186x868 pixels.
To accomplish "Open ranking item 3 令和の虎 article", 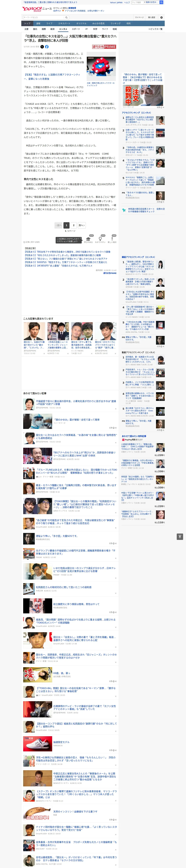I will [x=140, y=150].
